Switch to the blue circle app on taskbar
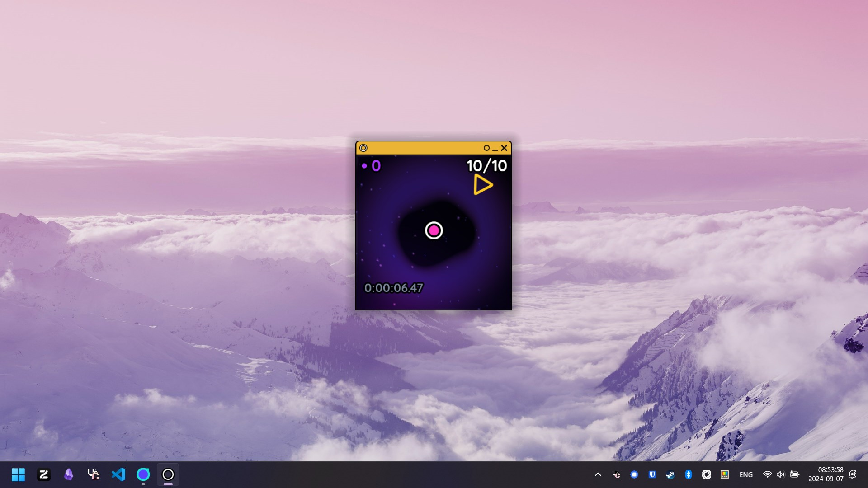 tap(143, 474)
